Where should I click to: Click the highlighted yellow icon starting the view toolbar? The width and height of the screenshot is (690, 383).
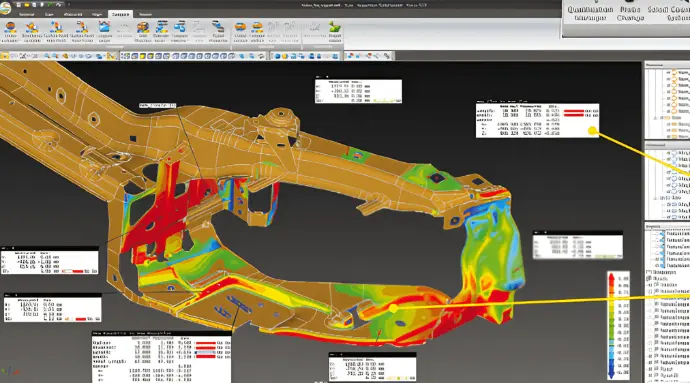(x=5, y=56)
